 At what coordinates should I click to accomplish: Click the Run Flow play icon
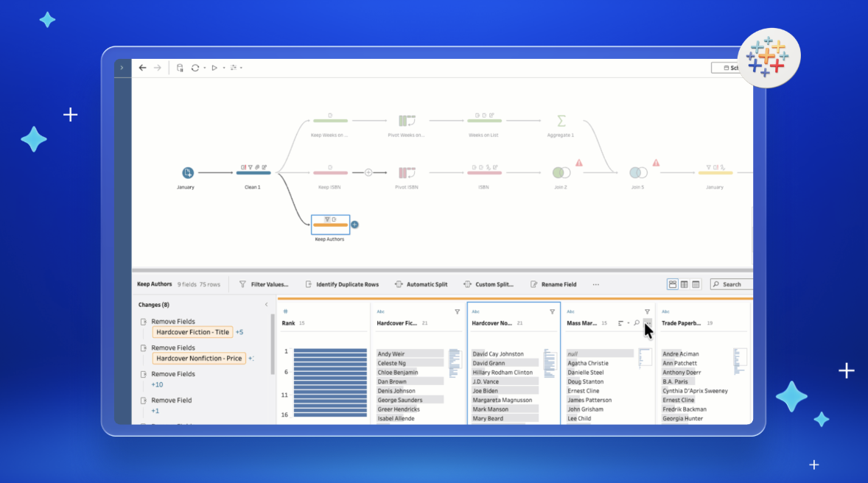(214, 68)
